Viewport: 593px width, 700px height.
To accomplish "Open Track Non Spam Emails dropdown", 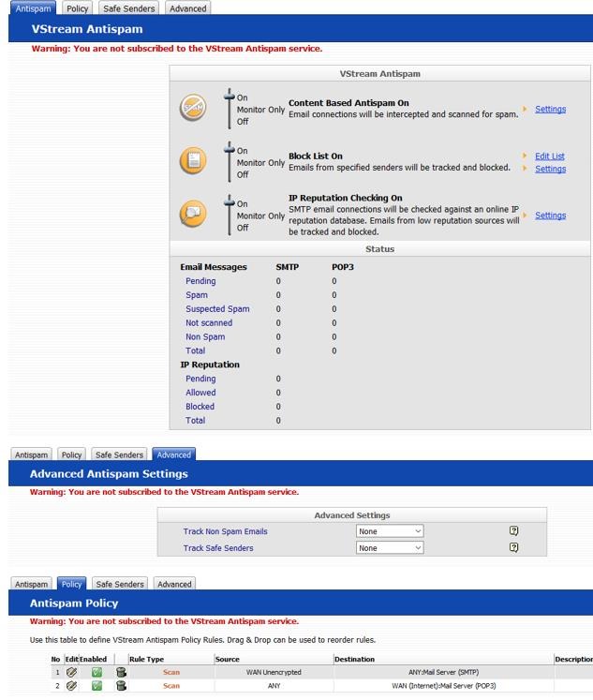I will click(x=390, y=531).
